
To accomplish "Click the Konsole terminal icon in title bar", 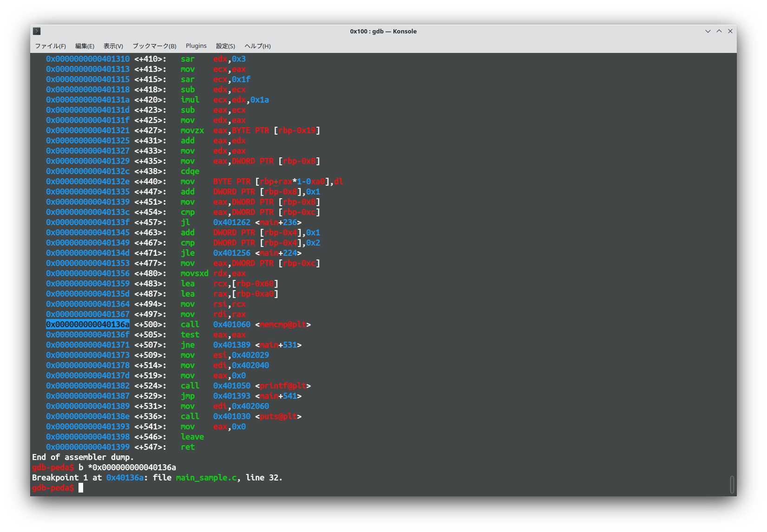I will point(37,31).
